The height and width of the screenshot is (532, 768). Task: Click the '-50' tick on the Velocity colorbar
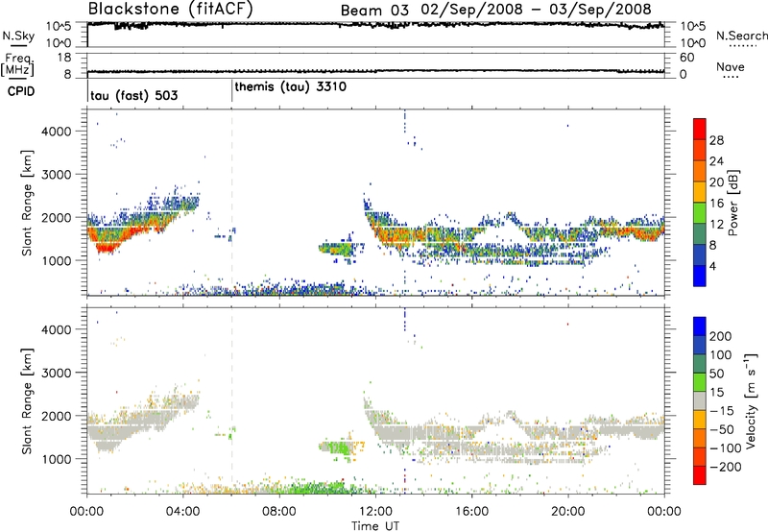pyautogui.click(x=722, y=429)
